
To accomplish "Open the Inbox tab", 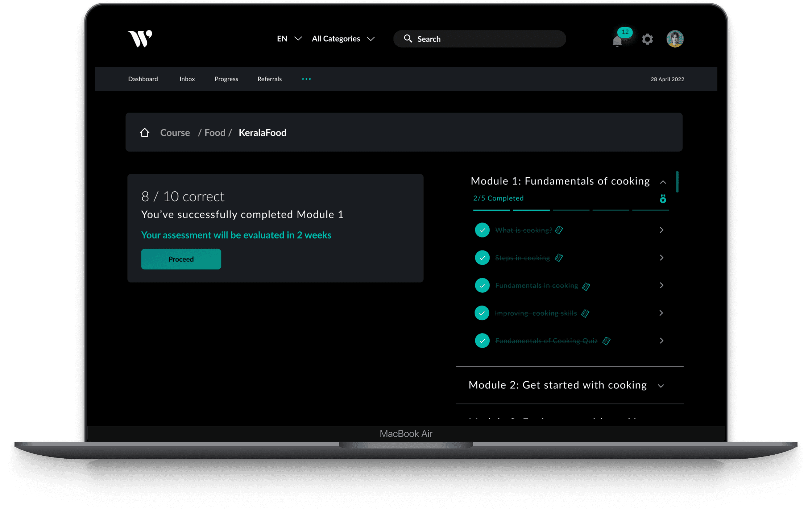I will [x=187, y=79].
